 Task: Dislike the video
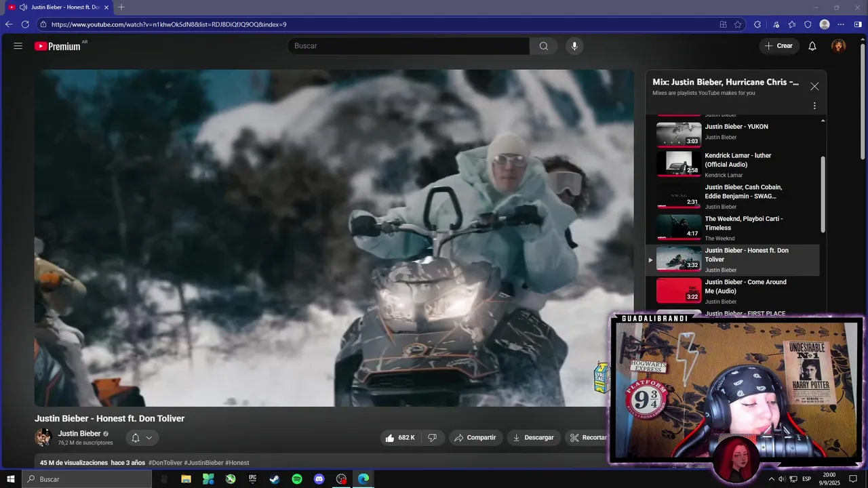click(433, 438)
